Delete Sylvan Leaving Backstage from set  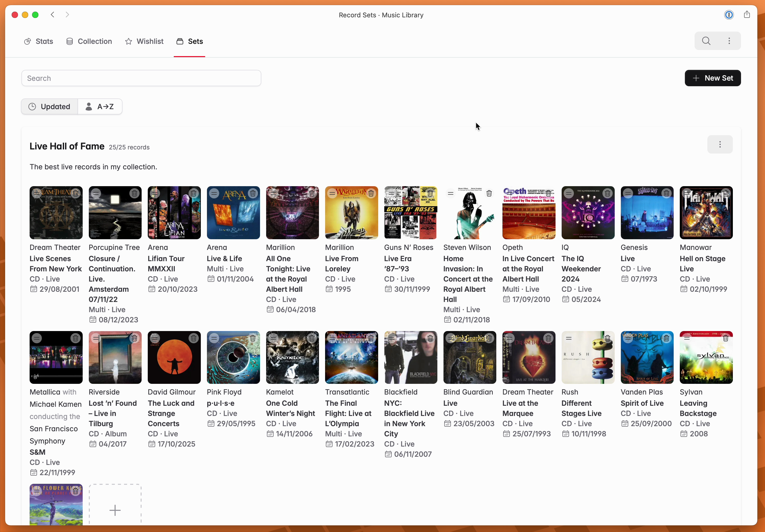tap(725, 338)
